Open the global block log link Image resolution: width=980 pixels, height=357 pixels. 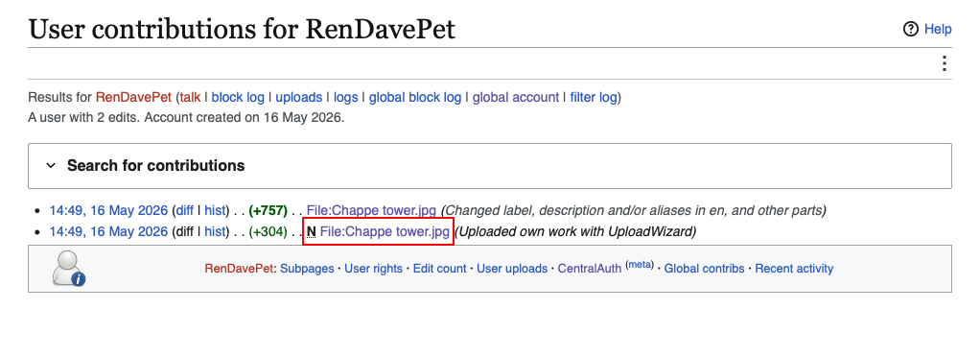point(415,98)
